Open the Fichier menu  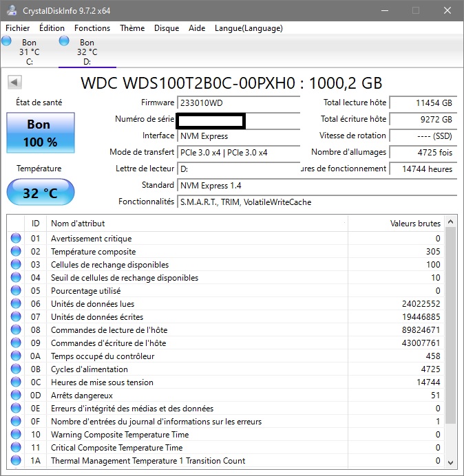18,28
